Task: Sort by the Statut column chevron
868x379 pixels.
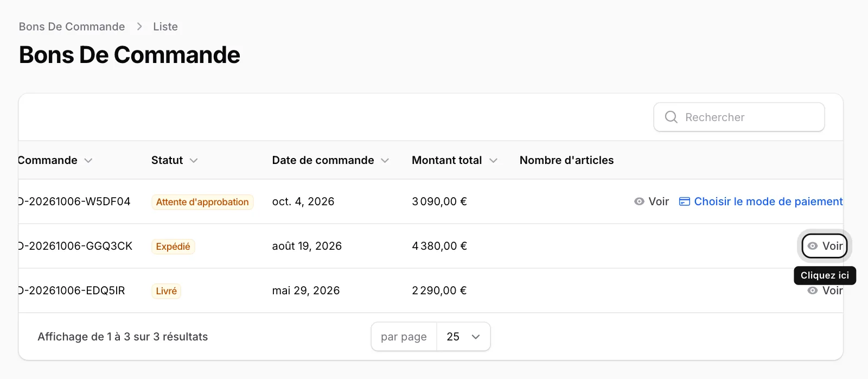Action: click(x=194, y=160)
